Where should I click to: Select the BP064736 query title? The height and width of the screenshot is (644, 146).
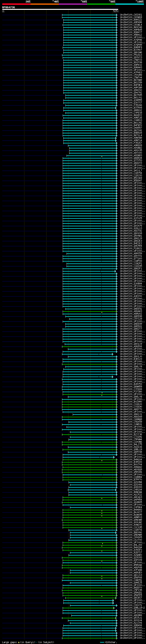tap(8, 8)
